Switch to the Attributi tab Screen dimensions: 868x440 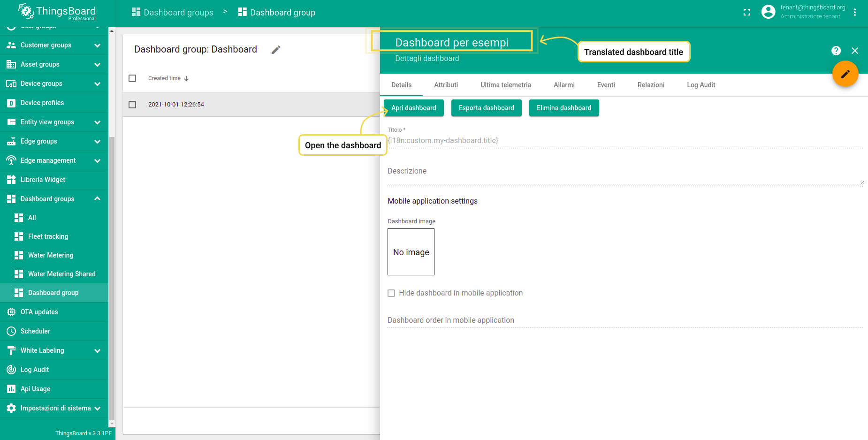point(446,85)
